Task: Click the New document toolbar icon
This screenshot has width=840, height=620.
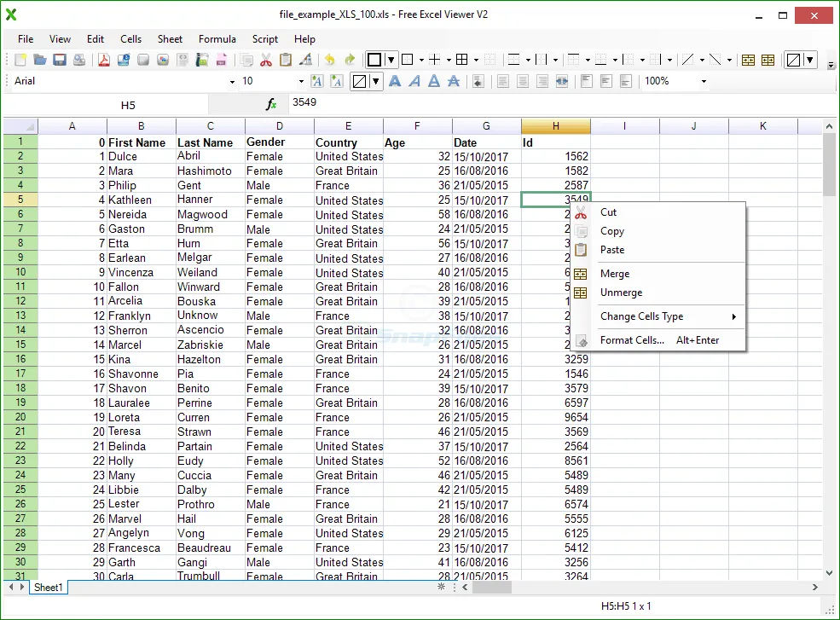Action: 20,60
